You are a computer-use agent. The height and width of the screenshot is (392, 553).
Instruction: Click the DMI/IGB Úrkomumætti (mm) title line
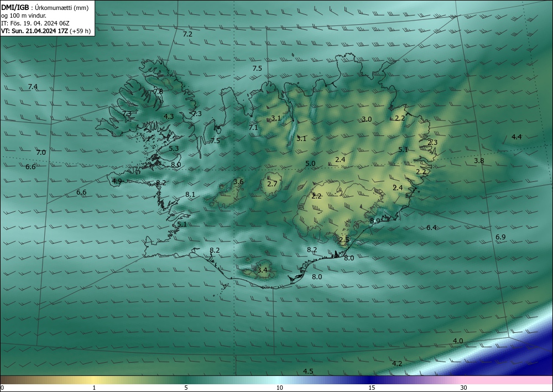pyautogui.click(x=45, y=8)
